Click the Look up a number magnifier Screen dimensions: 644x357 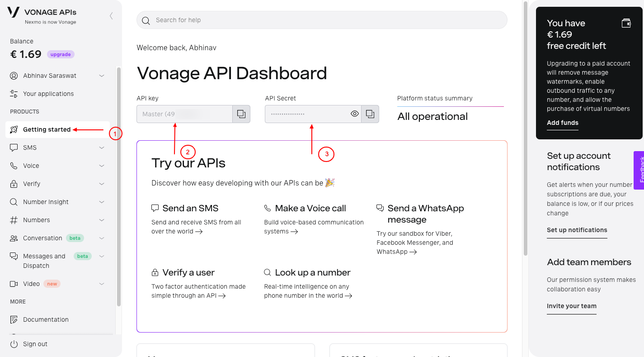pos(268,272)
